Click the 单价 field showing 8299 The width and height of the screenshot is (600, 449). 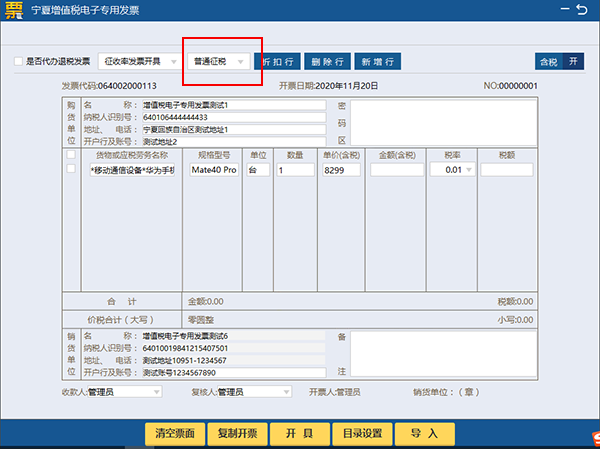pyautogui.click(x=341, y=170)
